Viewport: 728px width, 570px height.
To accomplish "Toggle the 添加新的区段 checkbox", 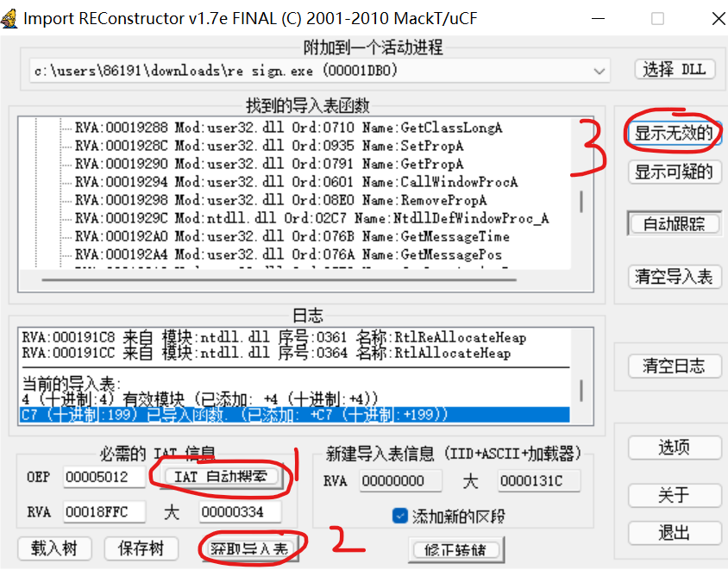I will click(x=399, y=516).
